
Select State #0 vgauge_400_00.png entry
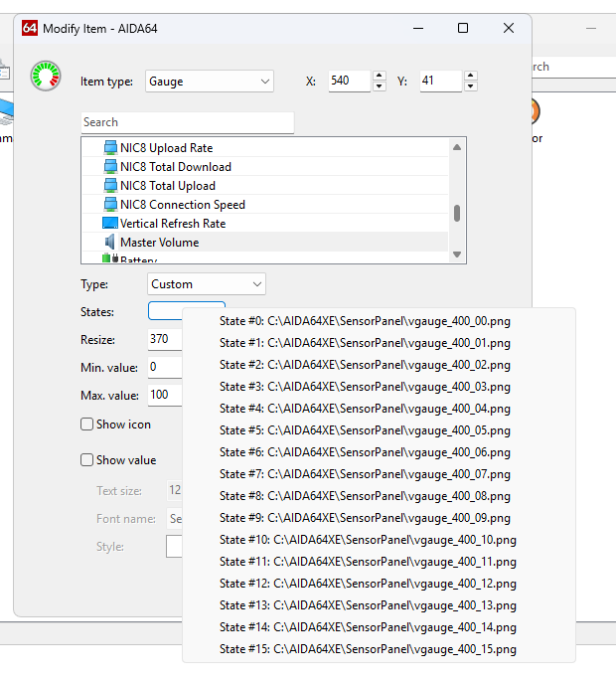click(365, 321)
